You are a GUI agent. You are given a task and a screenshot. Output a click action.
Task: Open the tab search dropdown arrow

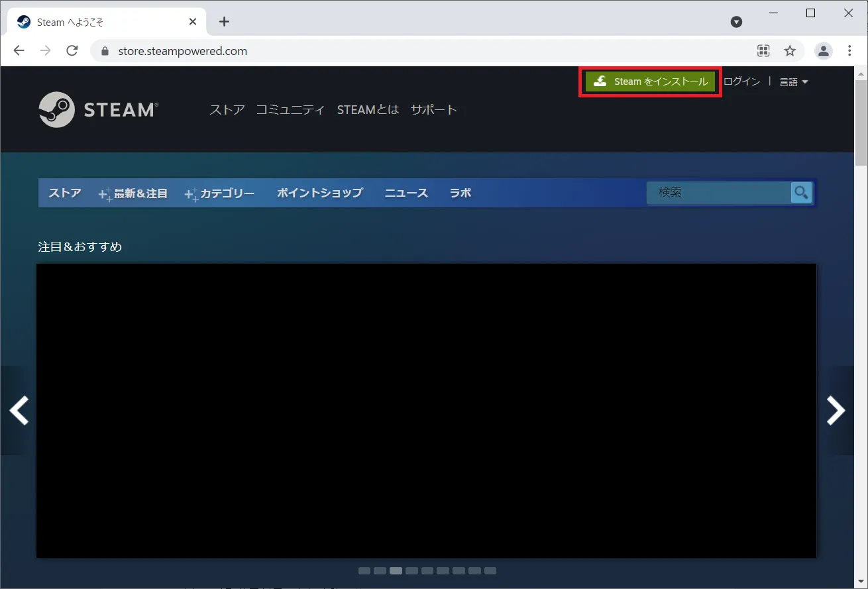point(736,22)
